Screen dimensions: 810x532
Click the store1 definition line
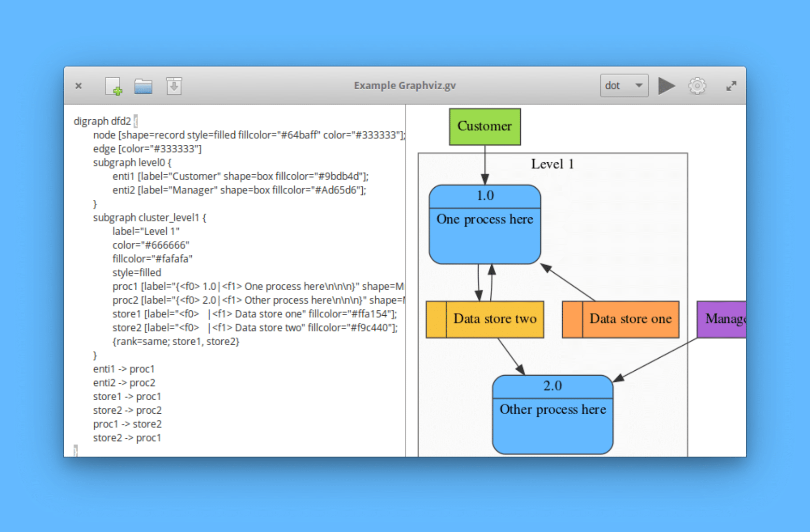255,314
